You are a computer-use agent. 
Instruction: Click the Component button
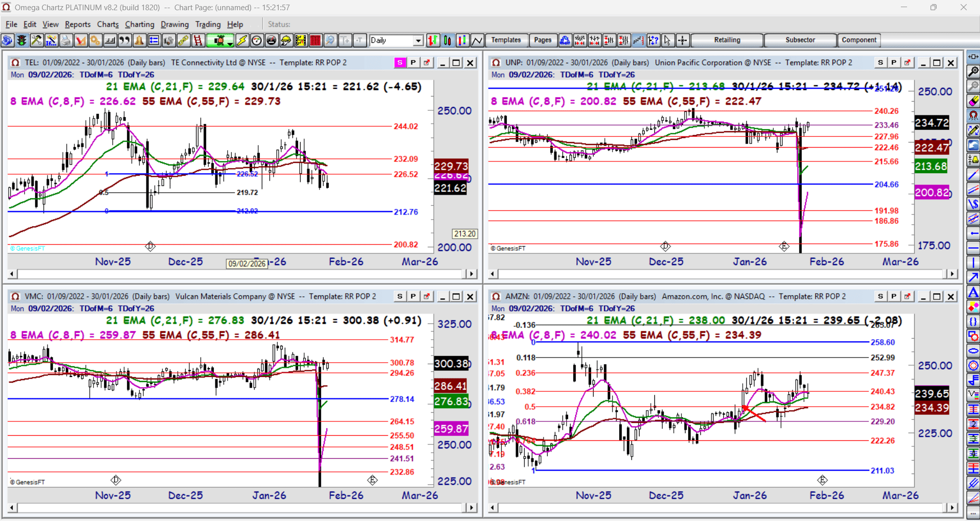(859, 40)
